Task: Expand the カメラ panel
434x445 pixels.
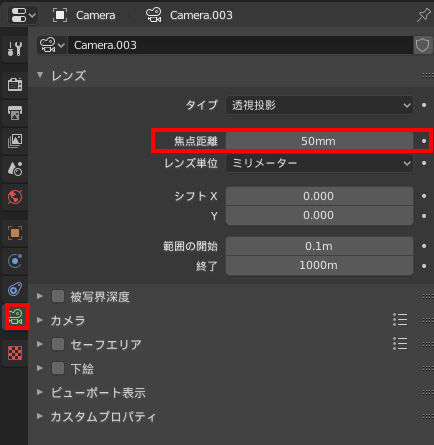Action: click(68, 320)
